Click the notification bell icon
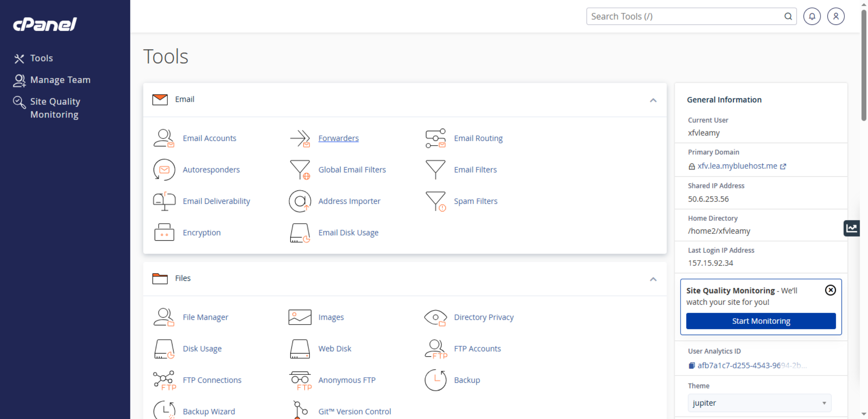Screen dimensions: 868x419 click(812, 16)
